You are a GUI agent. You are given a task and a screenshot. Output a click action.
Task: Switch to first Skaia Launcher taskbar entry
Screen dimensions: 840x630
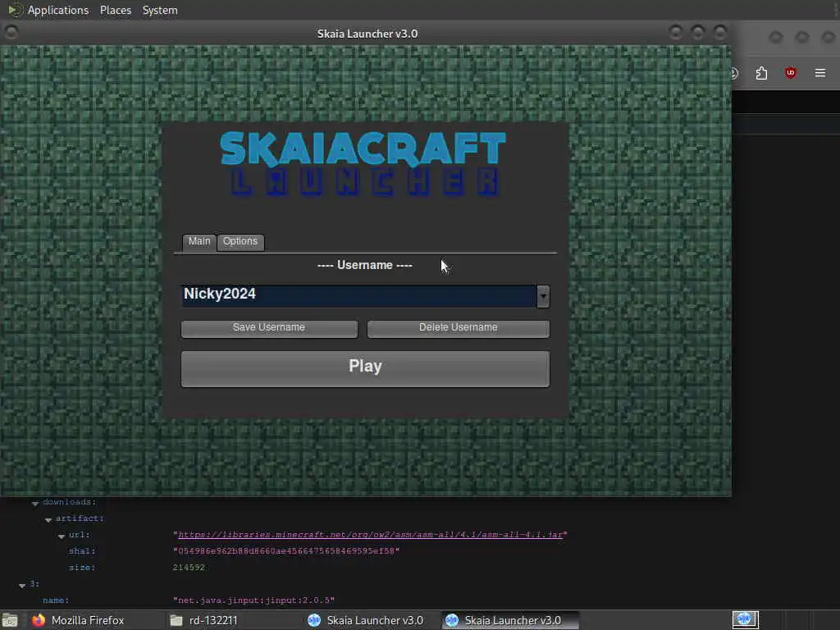366,620
